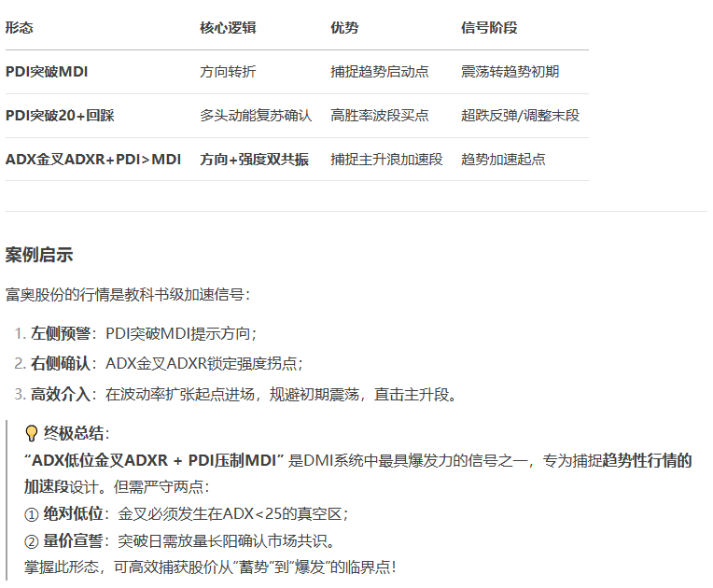
Task: Click the lightbulb icon before 终极总结
Action: [x=32, y=433]
